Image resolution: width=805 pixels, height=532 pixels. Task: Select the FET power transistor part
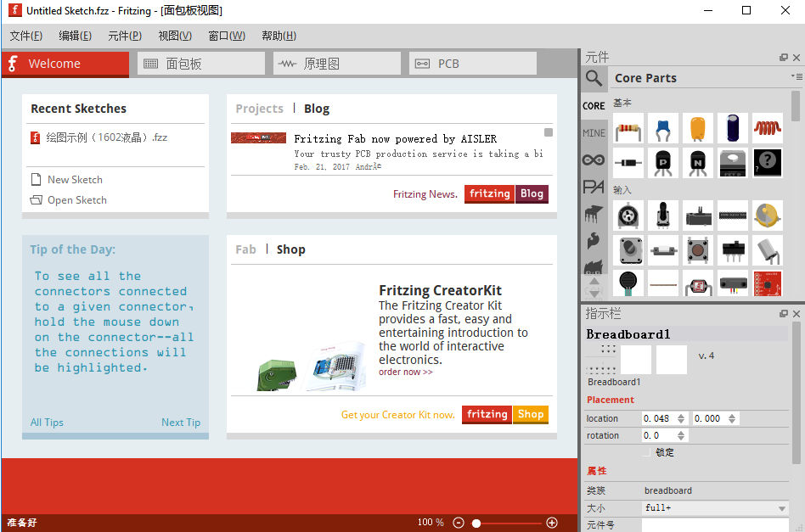tap(733, 163)
